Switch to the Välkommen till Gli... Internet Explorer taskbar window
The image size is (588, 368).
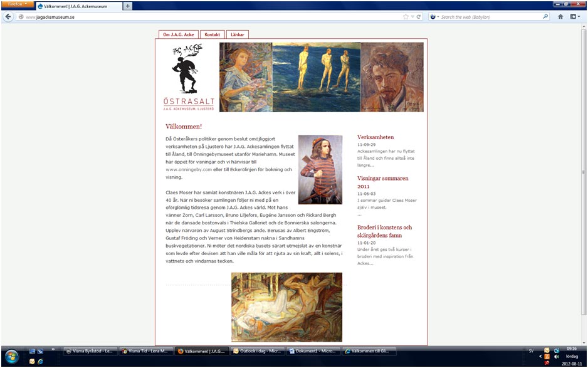(369, 351)
